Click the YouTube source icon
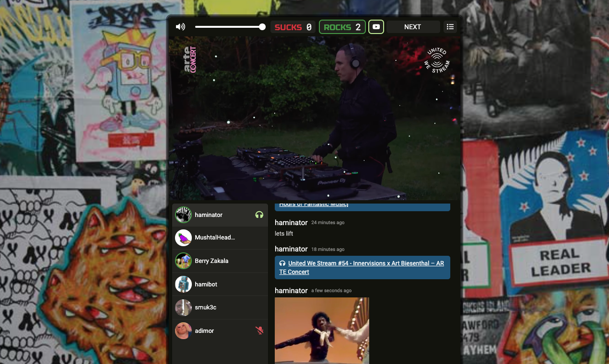The width and height of the screenshot is (609, 364). (375, 27)
